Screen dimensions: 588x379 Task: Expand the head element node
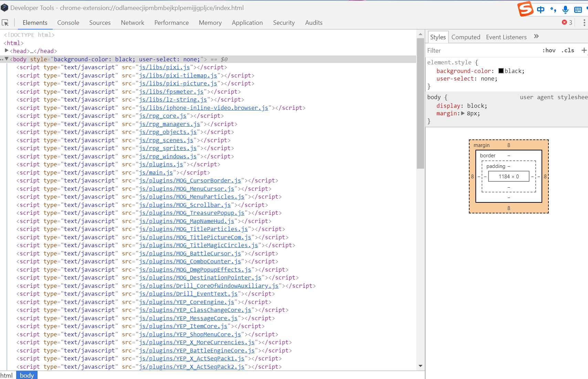click(x=7, y=51)
